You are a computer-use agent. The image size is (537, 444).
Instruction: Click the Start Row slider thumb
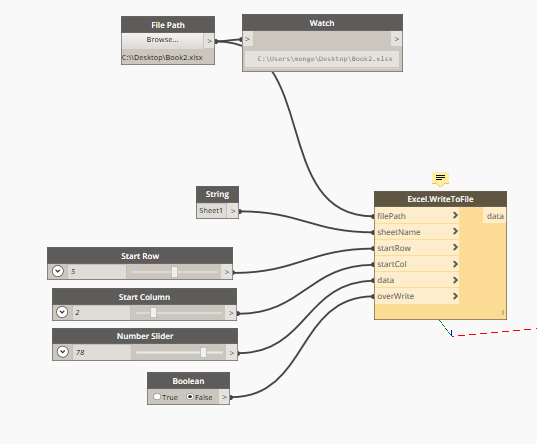click(174, 272)
